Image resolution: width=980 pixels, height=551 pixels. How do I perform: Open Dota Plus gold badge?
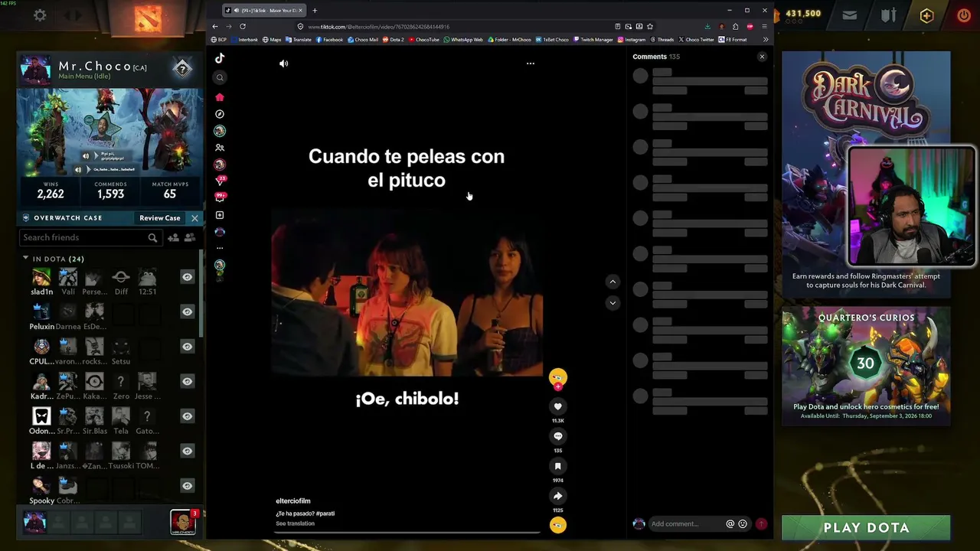(926, 15)
